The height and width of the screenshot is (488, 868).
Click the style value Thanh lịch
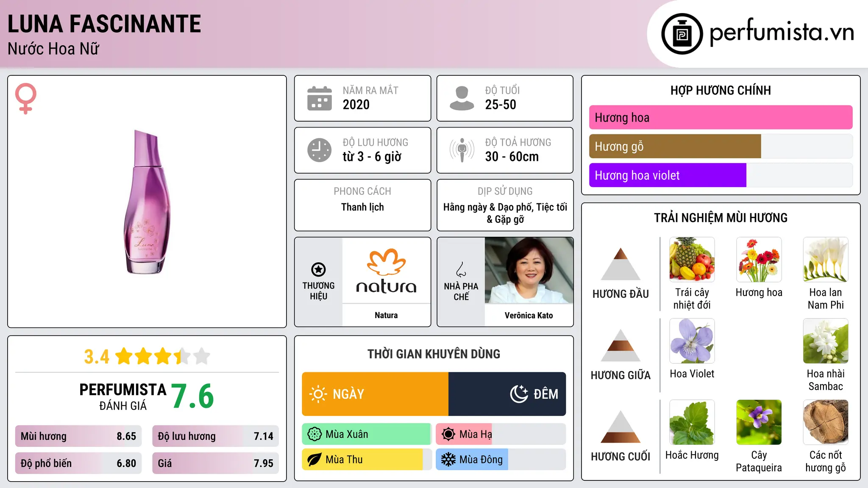point(362,207)
